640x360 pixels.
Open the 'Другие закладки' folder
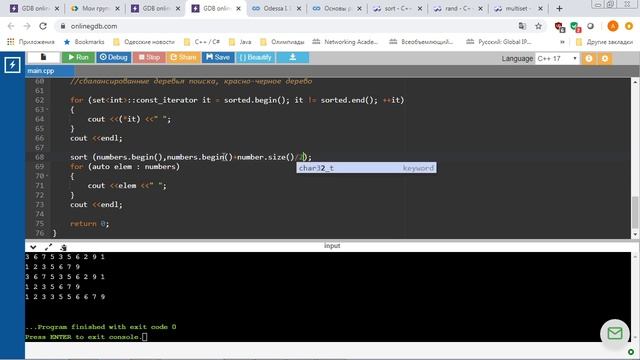pos(604,42)
